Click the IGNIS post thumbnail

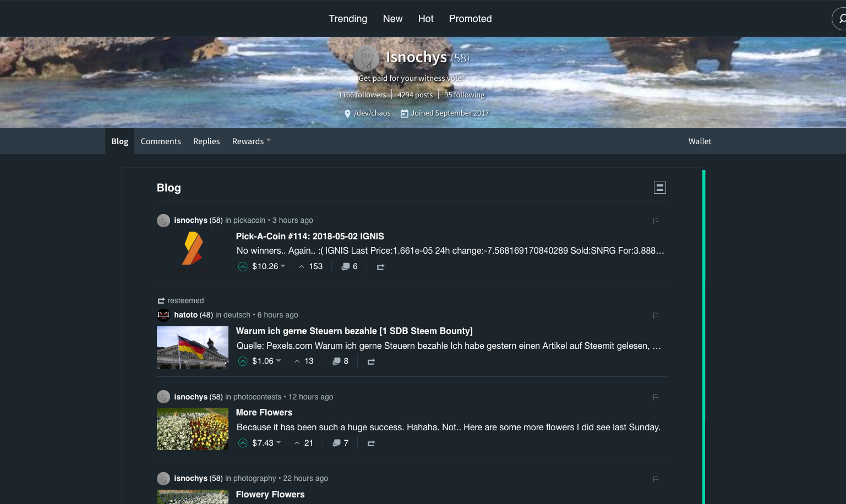pos(193,252)
